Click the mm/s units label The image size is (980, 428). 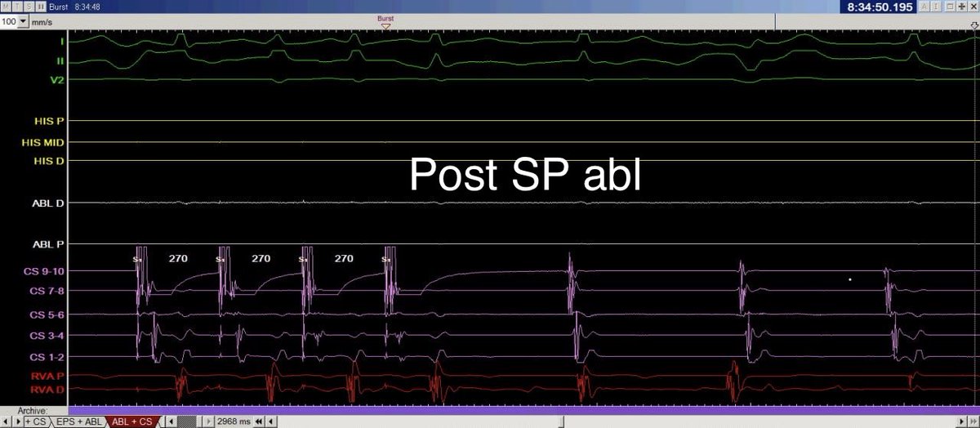tap(42, 21)
